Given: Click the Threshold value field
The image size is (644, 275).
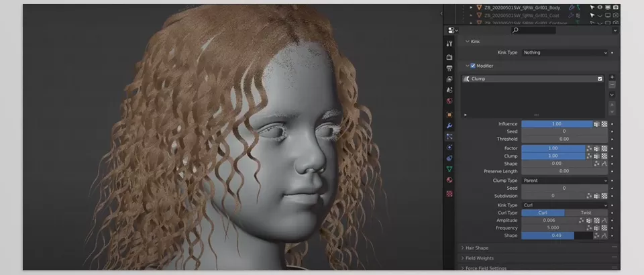Looking at the screenshot, I should [x=564, y=139].
